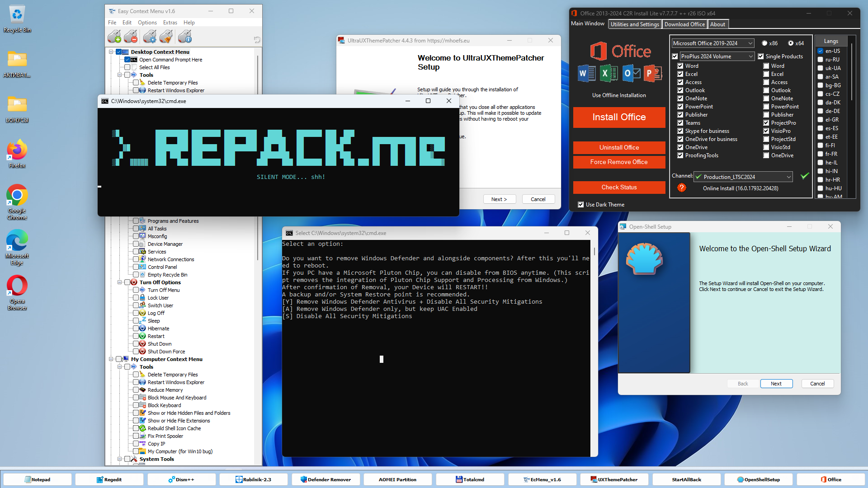This screenshot has width=868, height=488.
Task: Click the add-item mouse icon with green plus
Action: coord(114,37)
